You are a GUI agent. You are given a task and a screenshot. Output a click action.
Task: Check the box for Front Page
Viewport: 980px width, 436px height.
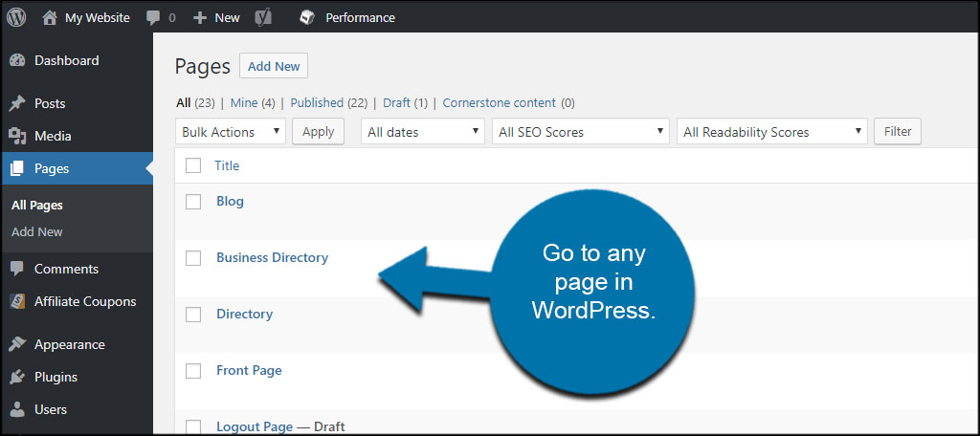(193, 370)
